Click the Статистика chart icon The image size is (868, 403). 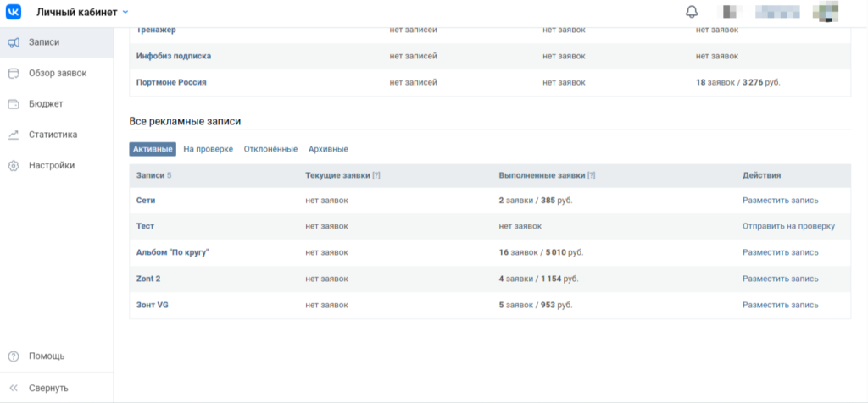pyautogui.click(x=14, y=135)
